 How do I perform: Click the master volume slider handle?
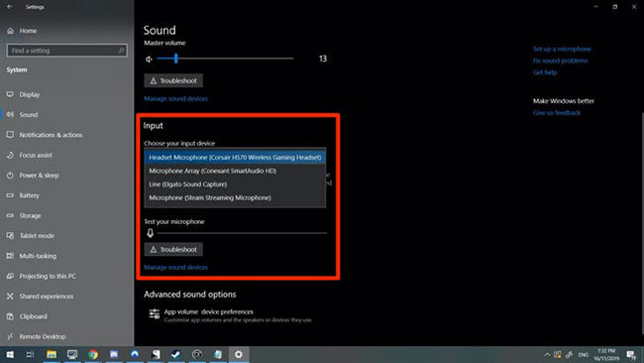[175, 59]
